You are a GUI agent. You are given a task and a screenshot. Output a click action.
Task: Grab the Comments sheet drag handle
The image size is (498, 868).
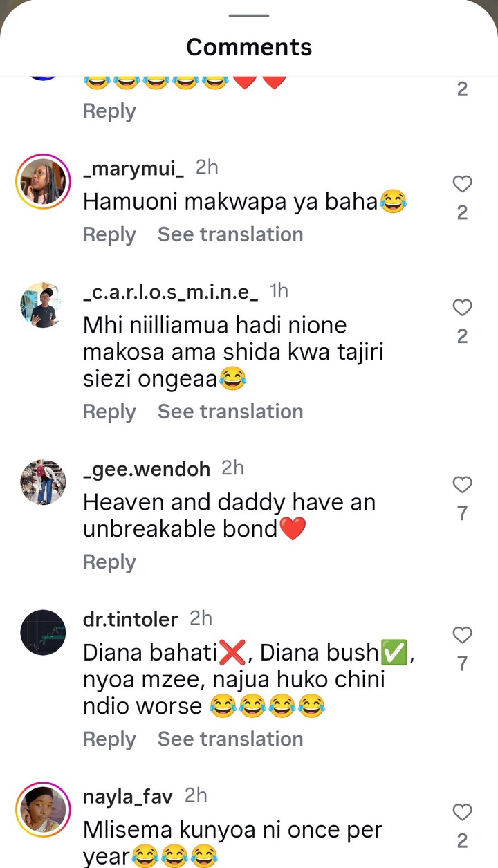249,15
